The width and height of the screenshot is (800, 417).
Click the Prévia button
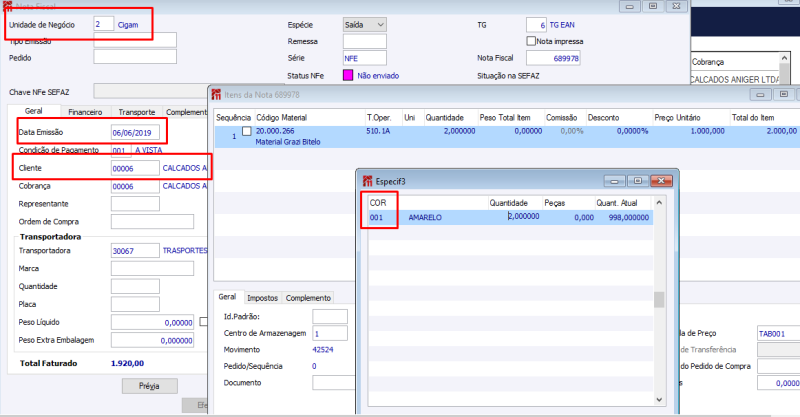point(149,386)
